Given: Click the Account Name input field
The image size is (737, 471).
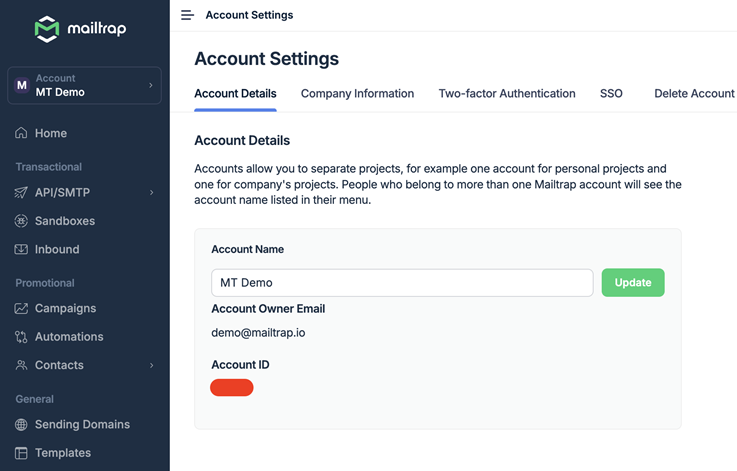Looking at the screenshot, I should pyautogui.click(x=402, y=283).
